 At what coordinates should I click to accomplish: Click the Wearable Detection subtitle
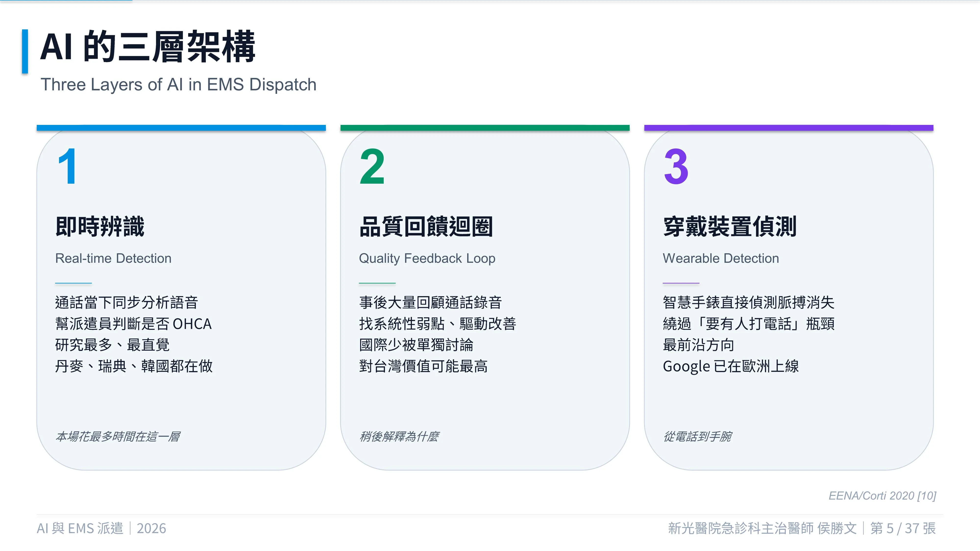click(x=721, y=258)
